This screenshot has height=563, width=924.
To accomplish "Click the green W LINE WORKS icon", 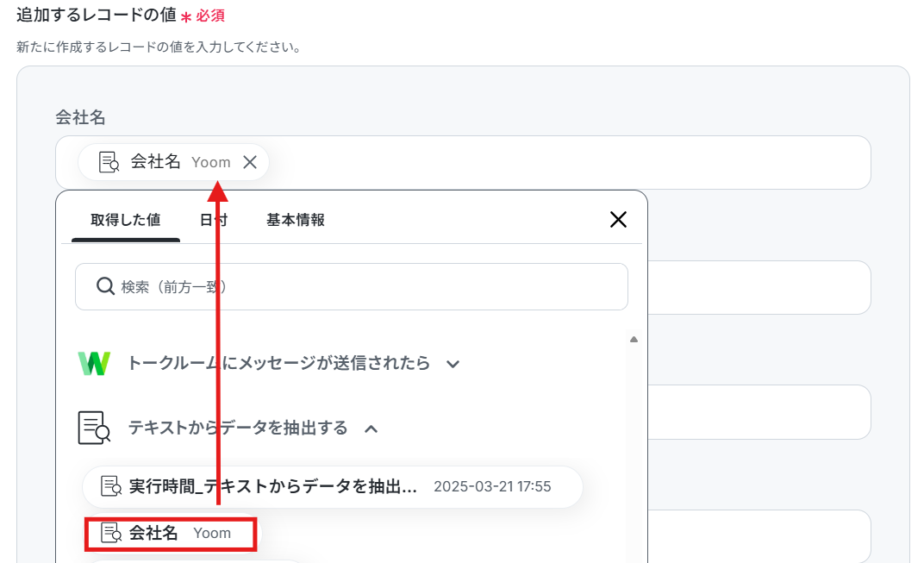I will point(94,363).
